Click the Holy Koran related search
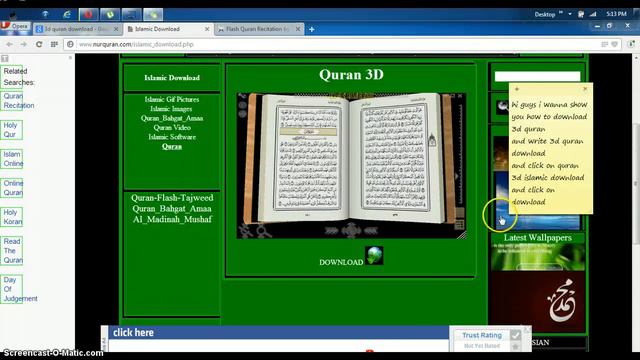This screenshot has height=360, width=640. point(13,217)
